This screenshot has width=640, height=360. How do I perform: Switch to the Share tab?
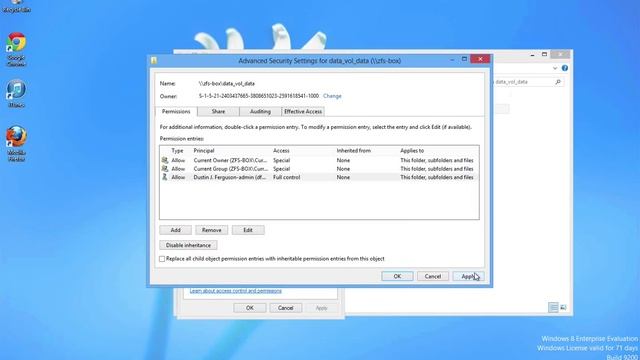point(218,111)
